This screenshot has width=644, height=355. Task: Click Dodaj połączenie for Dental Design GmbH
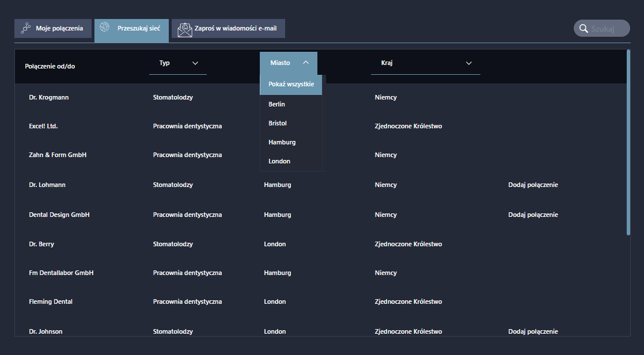point(533,215)
